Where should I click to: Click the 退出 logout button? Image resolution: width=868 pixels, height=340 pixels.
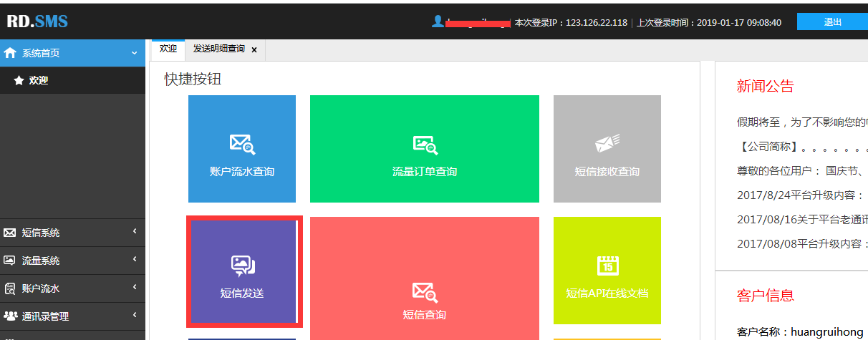832,22
